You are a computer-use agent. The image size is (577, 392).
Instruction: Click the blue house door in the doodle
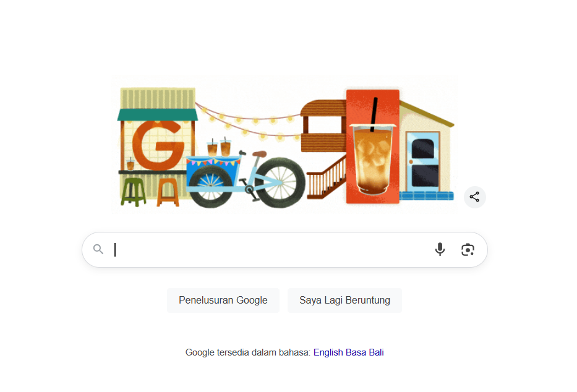point(423,161)
